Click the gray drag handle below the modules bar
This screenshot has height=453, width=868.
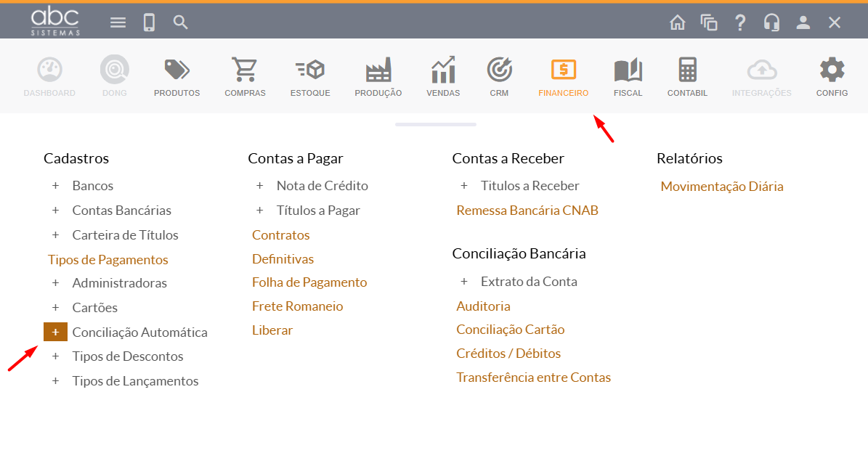click(x=436, y=125)
